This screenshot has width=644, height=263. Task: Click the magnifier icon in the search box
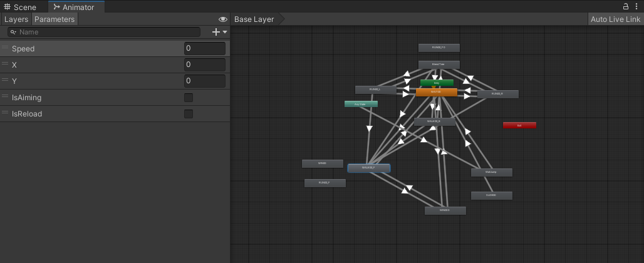[14, 32]
